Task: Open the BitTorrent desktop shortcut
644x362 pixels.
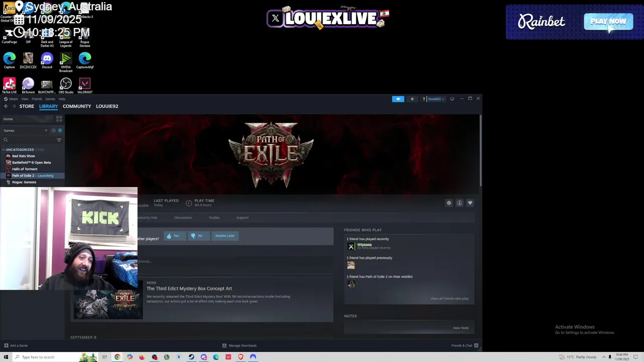Action: point(28,86)
